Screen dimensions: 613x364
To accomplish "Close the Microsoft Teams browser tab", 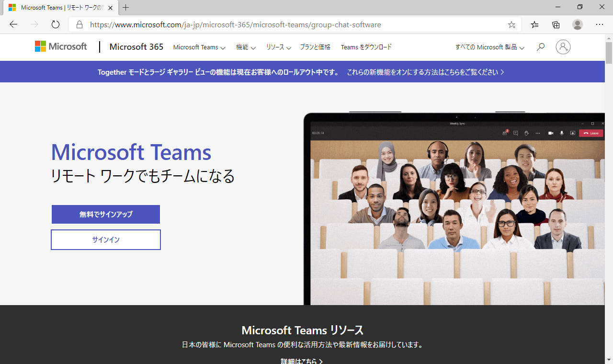I will [110, 8].
